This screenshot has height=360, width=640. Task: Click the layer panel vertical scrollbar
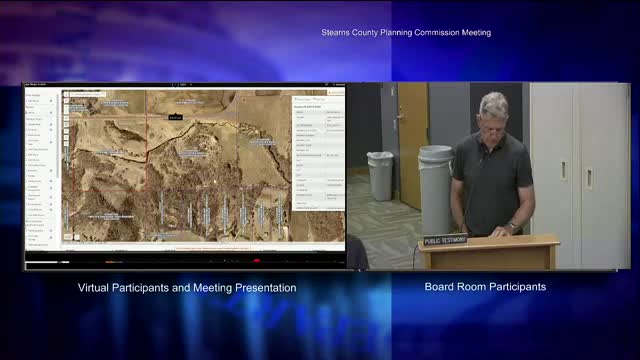(58, 136)
